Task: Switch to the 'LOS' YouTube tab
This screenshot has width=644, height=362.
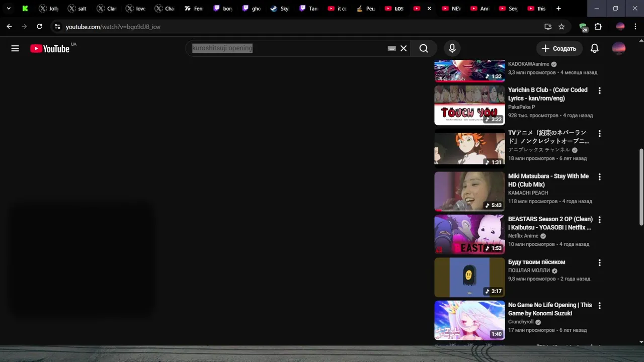Action: point(395,9)
